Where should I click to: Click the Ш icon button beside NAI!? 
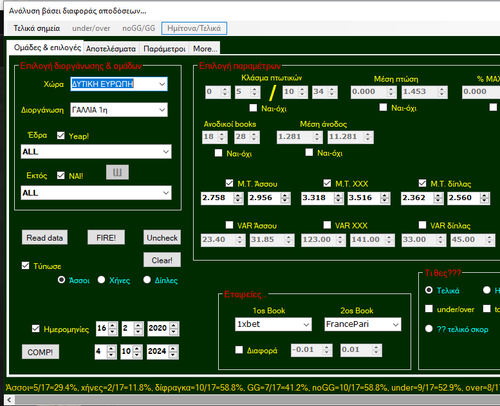pos(117,172)
